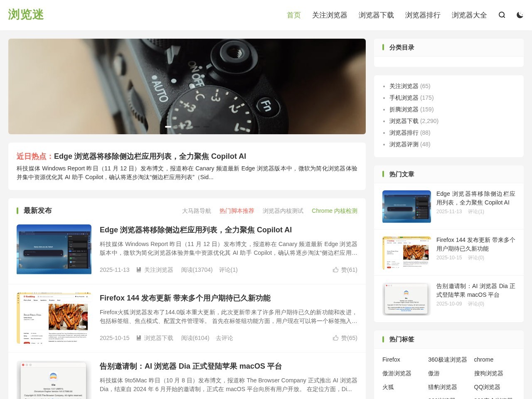Like the Firefox post 赞(65)
532x399 pixels.
(x=345, y=338)
